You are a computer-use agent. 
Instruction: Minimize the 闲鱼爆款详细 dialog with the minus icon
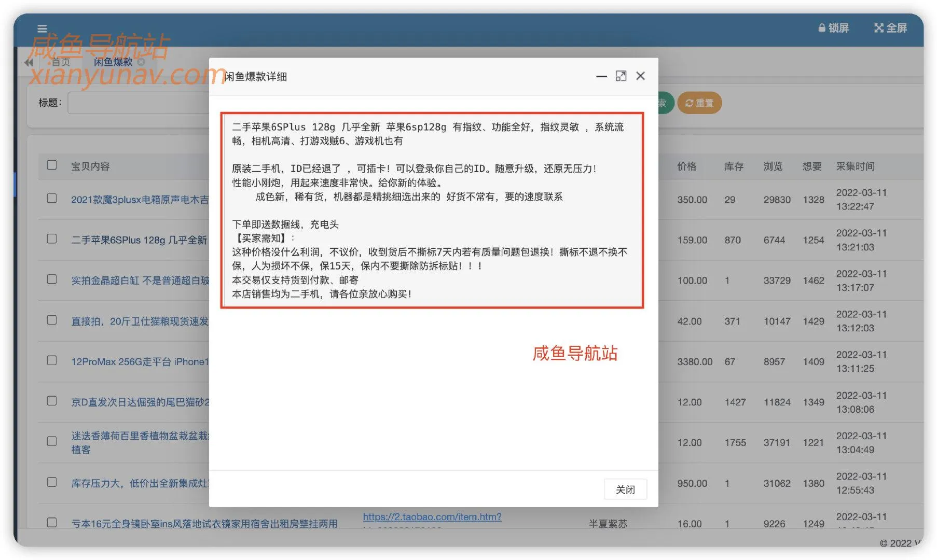click(601, 76)
